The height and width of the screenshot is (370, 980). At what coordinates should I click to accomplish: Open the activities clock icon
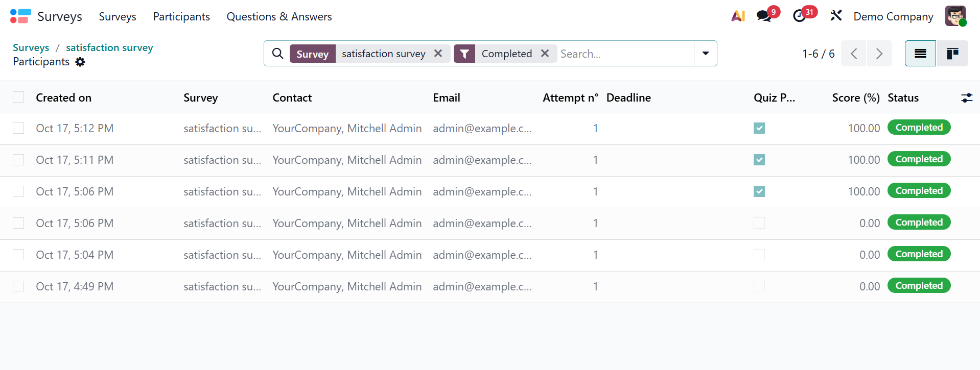coord(800,16)
